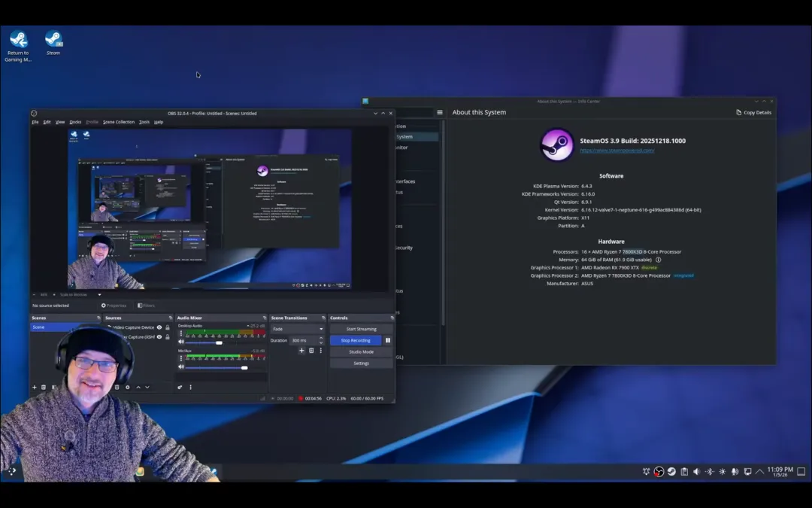
Task: Open volume tray icon
Action: click(x=696, y=471)
